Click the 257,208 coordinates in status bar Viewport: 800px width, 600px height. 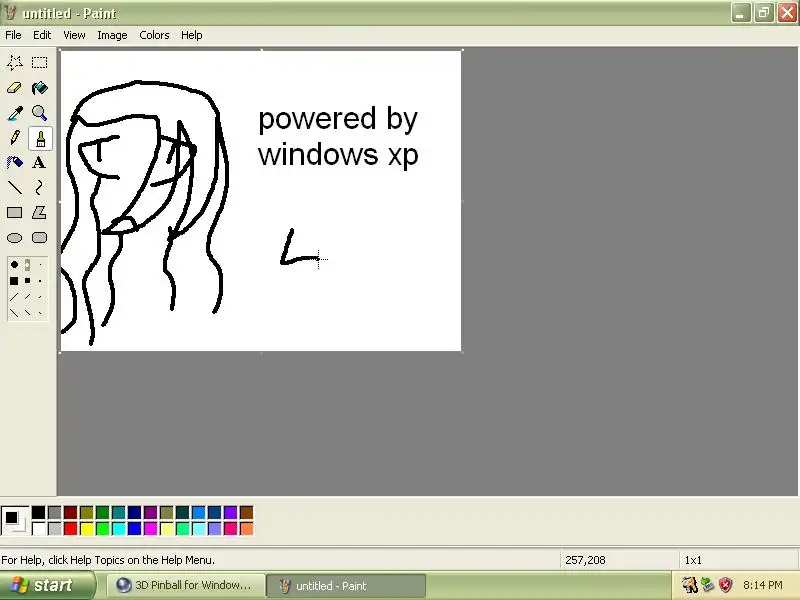(x=585, y=560)
